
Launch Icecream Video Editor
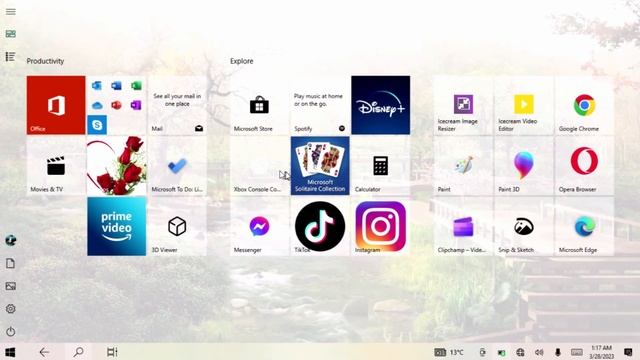(524, 105)
